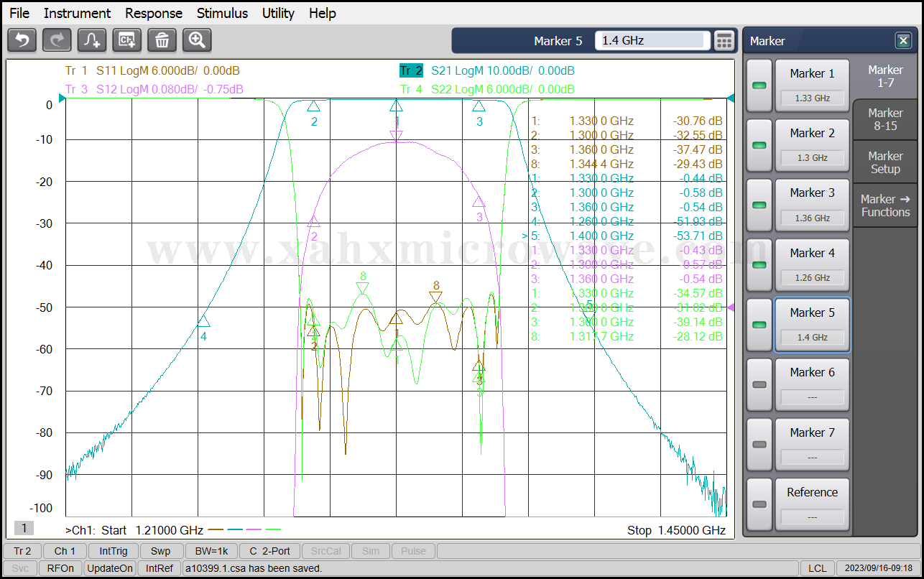Image resolution: width=924 pixels, height=579 pixels.
Task: Click the C 2-Port status button
Action: pos(270,551)
